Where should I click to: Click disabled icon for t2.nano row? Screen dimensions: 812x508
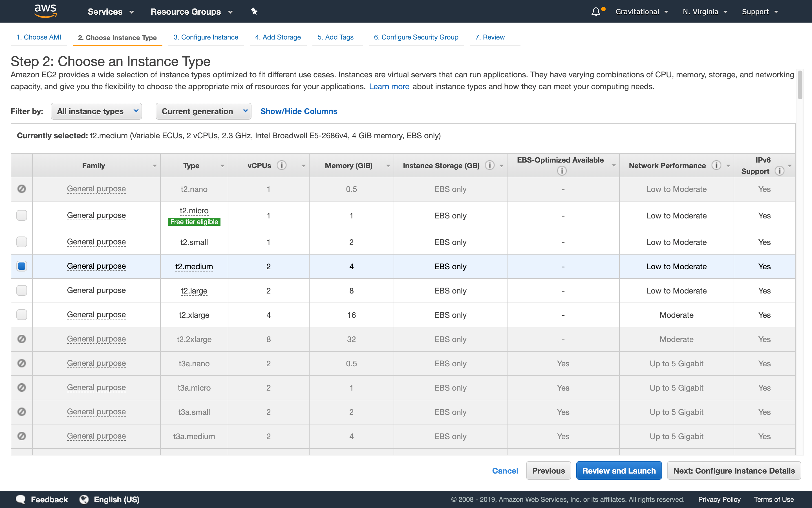(x=22, y=189)
